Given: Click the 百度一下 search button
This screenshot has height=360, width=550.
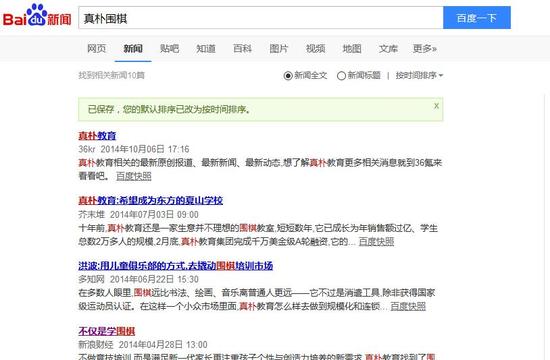Looking at the screenshot, I should pyautogui.click(x=477, y=18).
